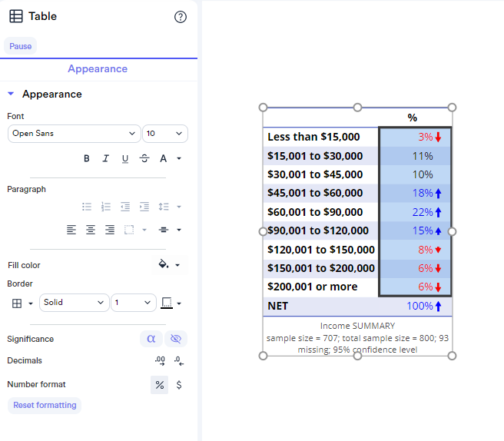Open the cell padding dropdown arrow

144,230
